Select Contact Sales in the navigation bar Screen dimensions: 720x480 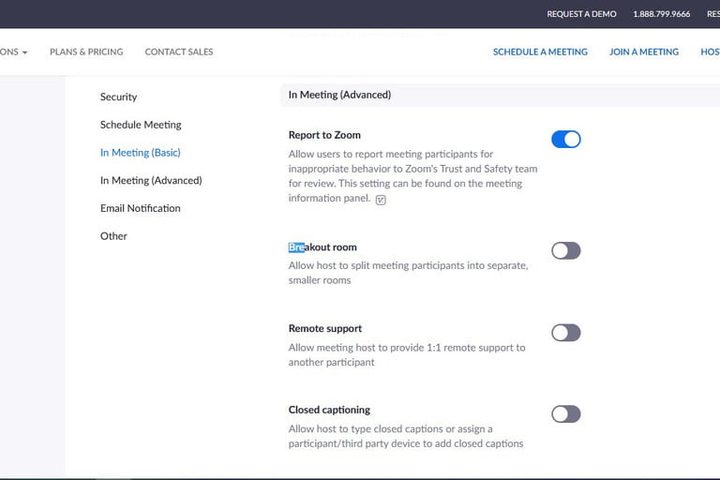click(179, 52)
